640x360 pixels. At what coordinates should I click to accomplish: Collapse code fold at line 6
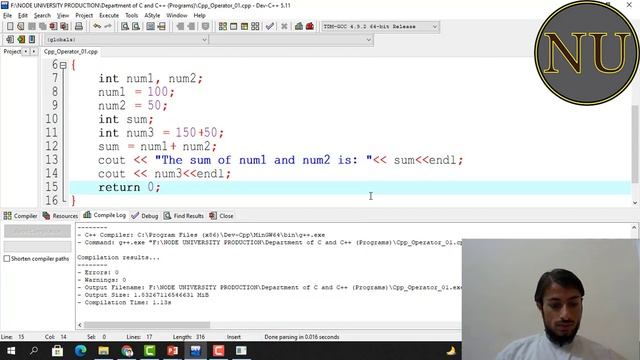pyautogui.click(x=63, y=65)
